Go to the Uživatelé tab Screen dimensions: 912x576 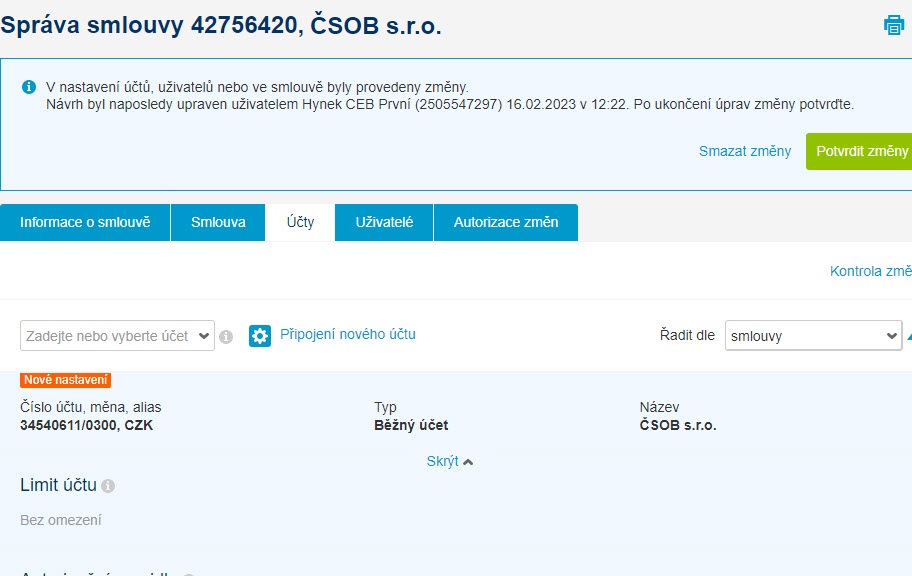point(384,222)
